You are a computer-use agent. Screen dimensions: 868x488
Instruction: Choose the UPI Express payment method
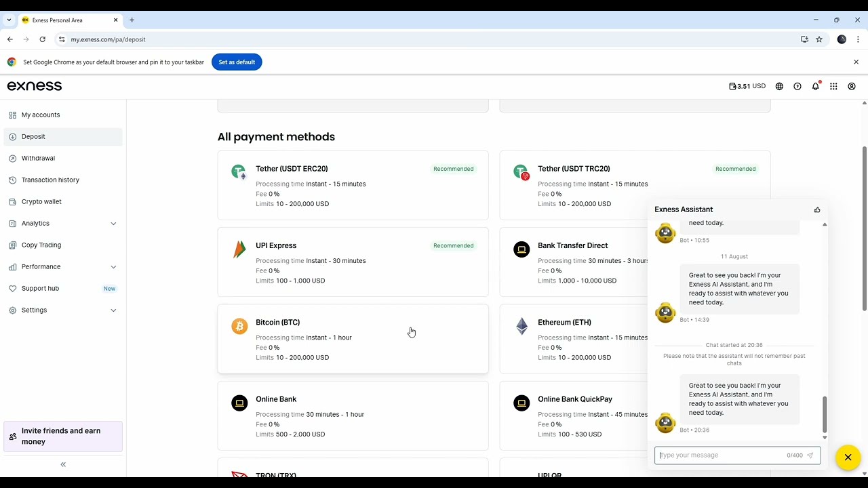(353, 262)
